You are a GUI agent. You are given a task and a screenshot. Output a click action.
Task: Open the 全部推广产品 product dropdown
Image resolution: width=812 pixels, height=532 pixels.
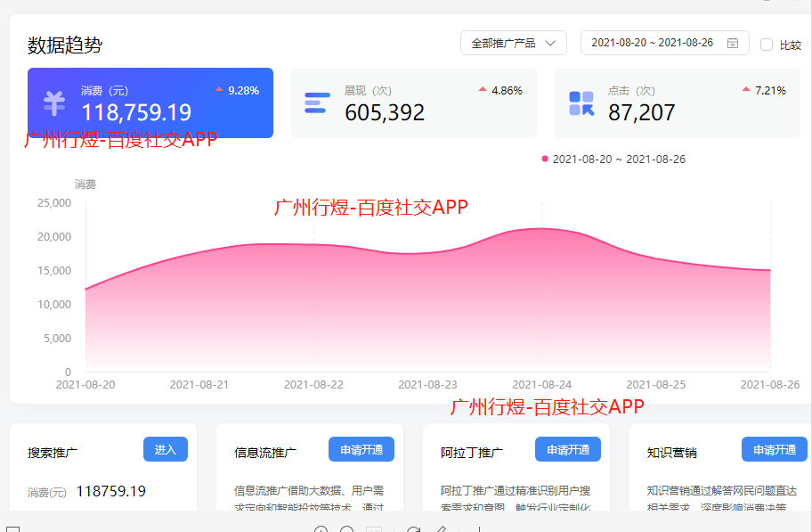[x=513, y=43]
